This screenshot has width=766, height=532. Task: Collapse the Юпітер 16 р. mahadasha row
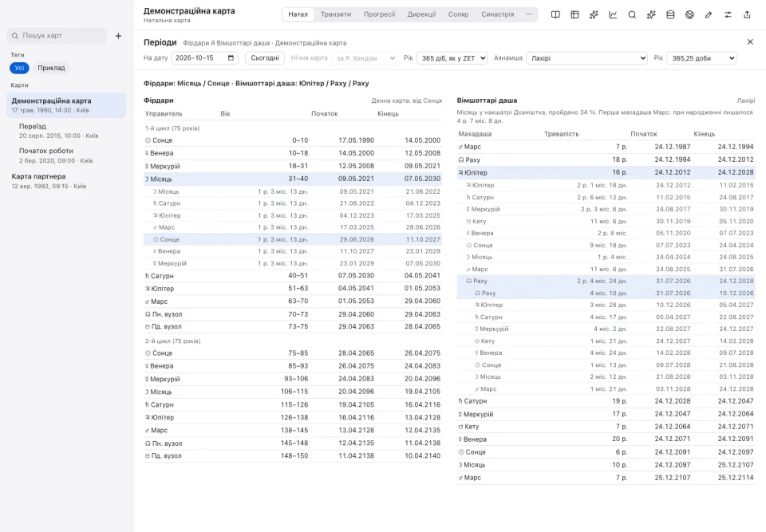[x=606, y=172]
